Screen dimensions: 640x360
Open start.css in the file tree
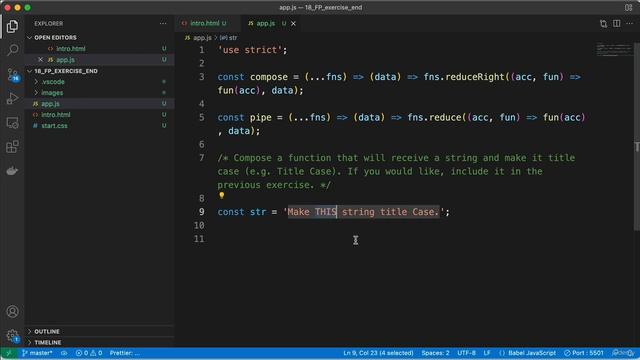(x=54, y=126)
